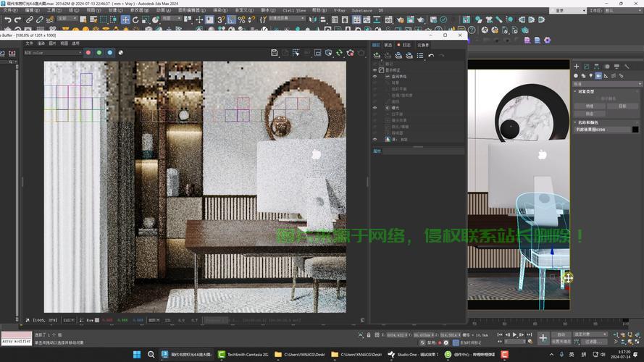The height and width of the screenshot is (362, 644).
Task: Toggle visibility of the RGB source layer
Action: click(375, 140)
